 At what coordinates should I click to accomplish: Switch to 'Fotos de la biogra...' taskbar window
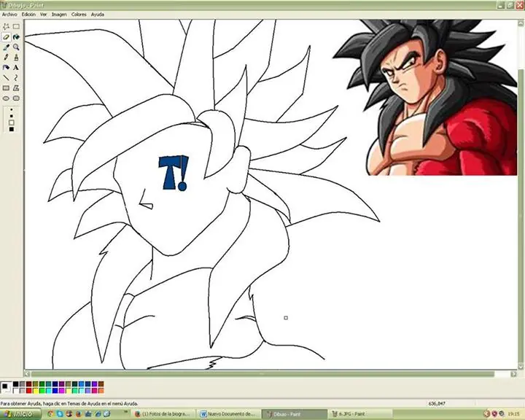(163, 414)
